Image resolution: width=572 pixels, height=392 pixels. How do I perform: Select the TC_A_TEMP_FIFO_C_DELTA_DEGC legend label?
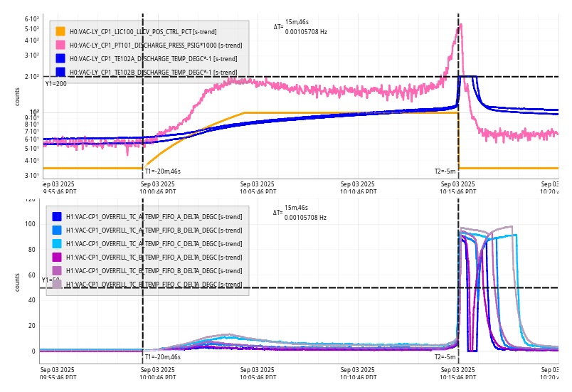[154, 243]
